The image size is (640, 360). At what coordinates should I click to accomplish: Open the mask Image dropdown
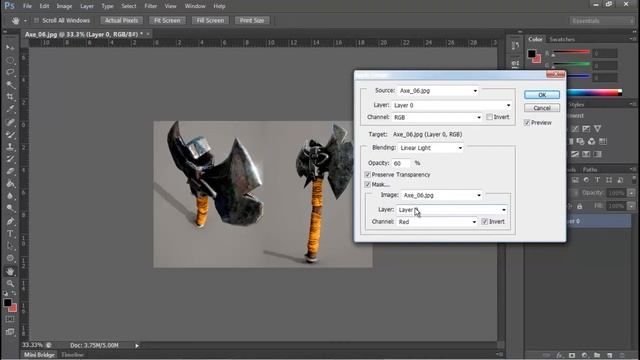442,195
